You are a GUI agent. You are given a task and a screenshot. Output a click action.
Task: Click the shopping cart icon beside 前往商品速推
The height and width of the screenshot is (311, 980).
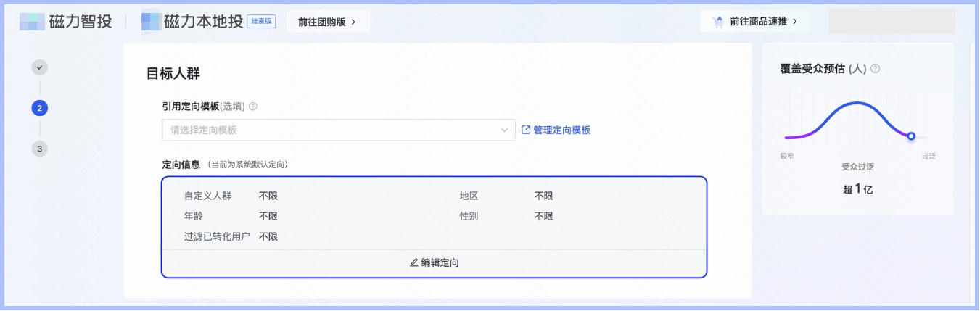tap(718, 22)
